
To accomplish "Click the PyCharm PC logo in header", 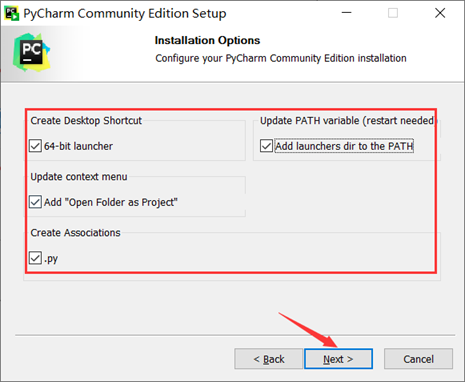I will (32, 52).
